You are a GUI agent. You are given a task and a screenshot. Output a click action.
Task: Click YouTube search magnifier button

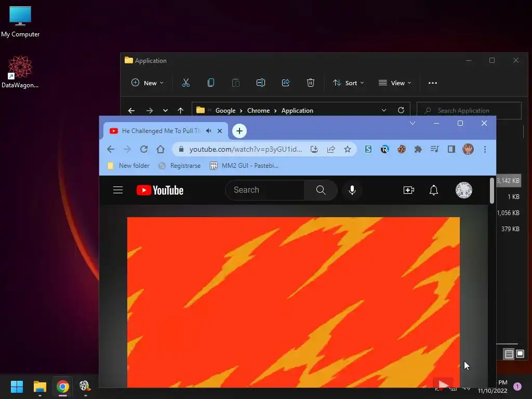(x=321, y=190)
